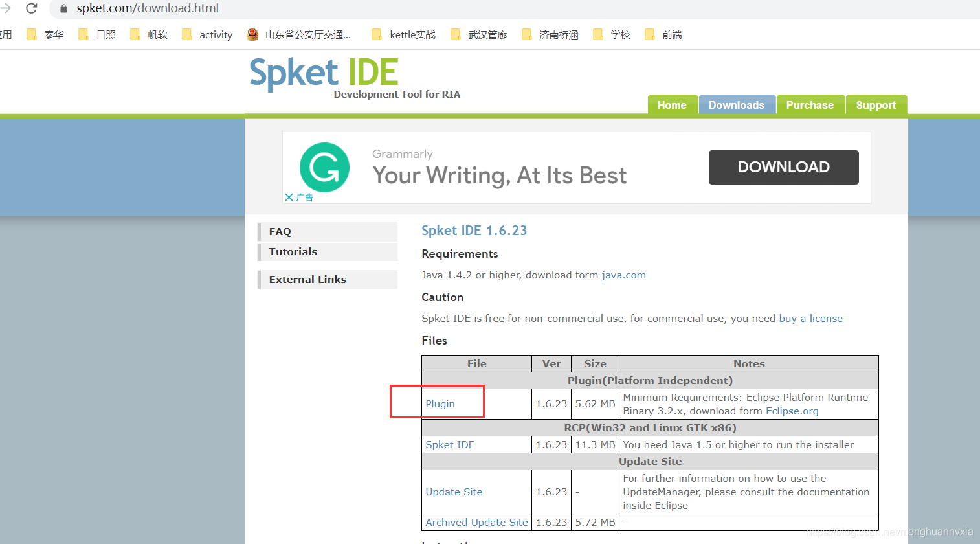Follow the buy a license link
Screen dimensions: 980x544
[810, 318]
